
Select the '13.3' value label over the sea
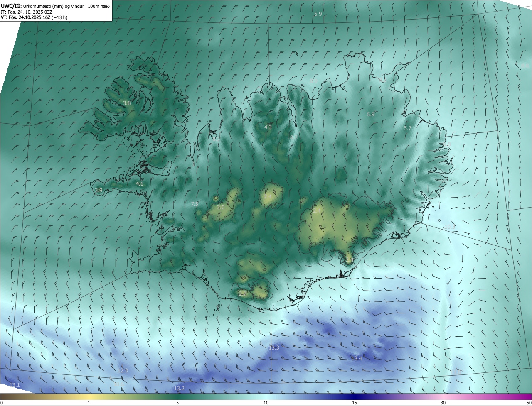point(273,347)
